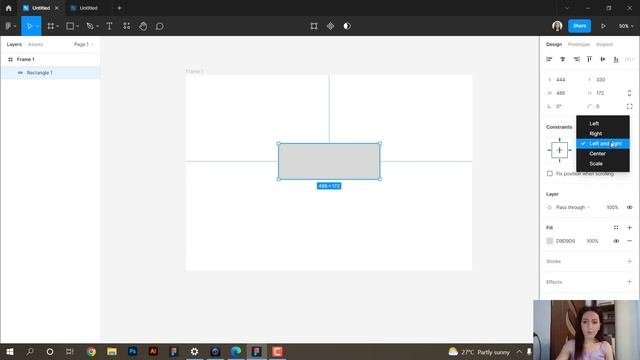Click the Use as mask icon
Screen dimensions: 640x360
(347, 26)
